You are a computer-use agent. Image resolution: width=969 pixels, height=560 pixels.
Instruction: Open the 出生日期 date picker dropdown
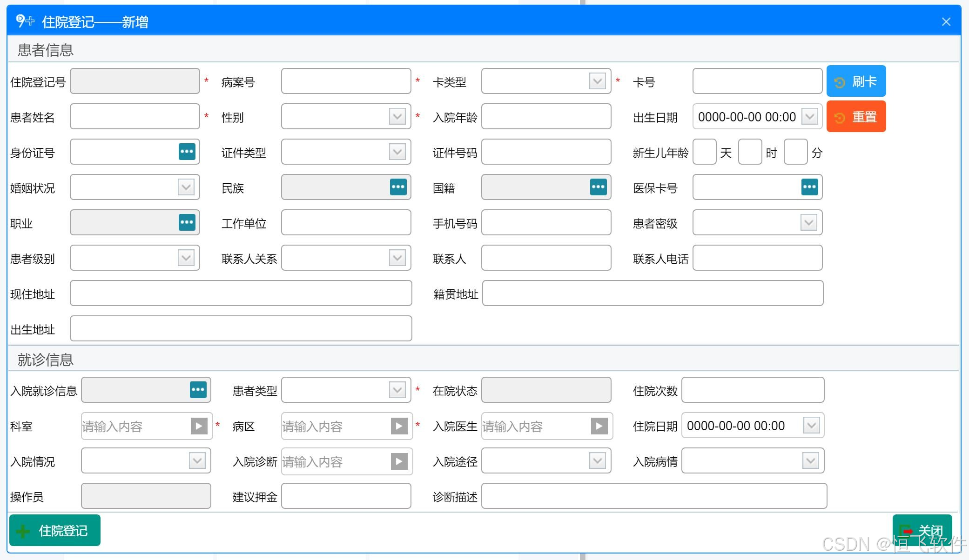click(809, 116)
